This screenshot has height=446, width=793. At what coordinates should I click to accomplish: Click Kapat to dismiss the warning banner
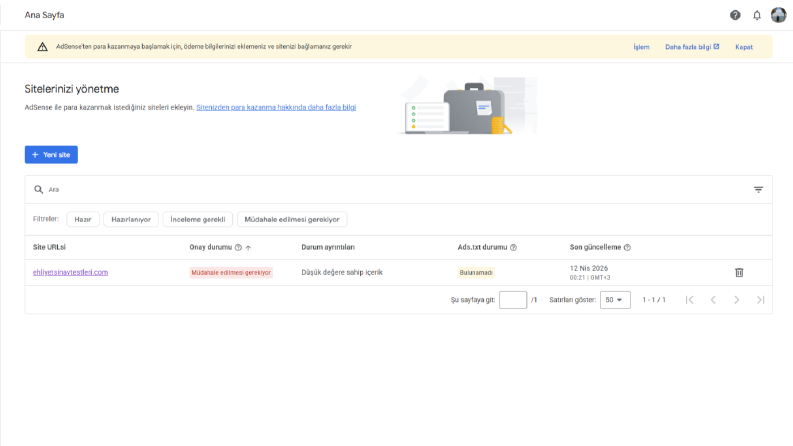point(744,47)
